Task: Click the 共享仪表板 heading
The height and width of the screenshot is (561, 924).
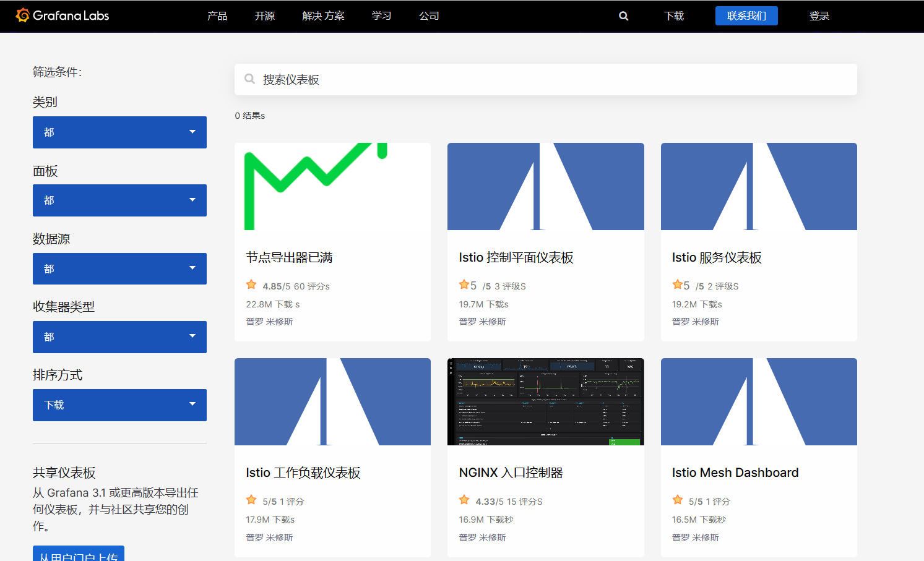Action: click(64, 473)
